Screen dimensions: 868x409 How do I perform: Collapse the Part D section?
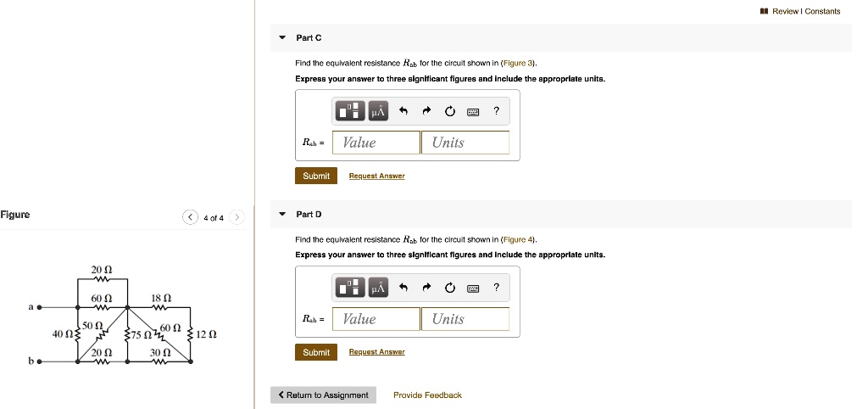pos(283,215)
